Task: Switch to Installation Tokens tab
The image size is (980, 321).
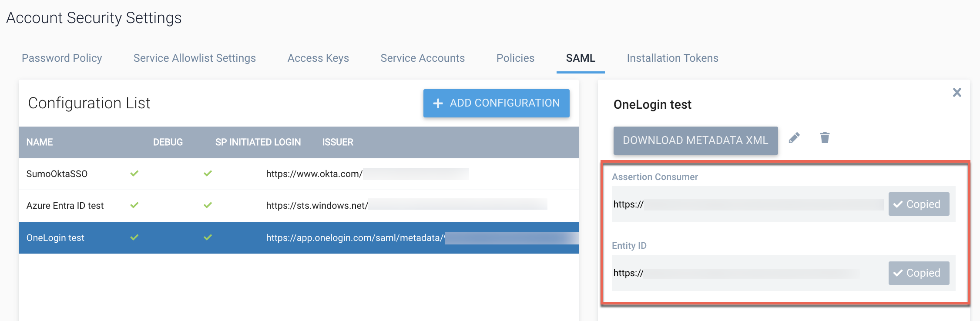Action: [x=672, y=58]
